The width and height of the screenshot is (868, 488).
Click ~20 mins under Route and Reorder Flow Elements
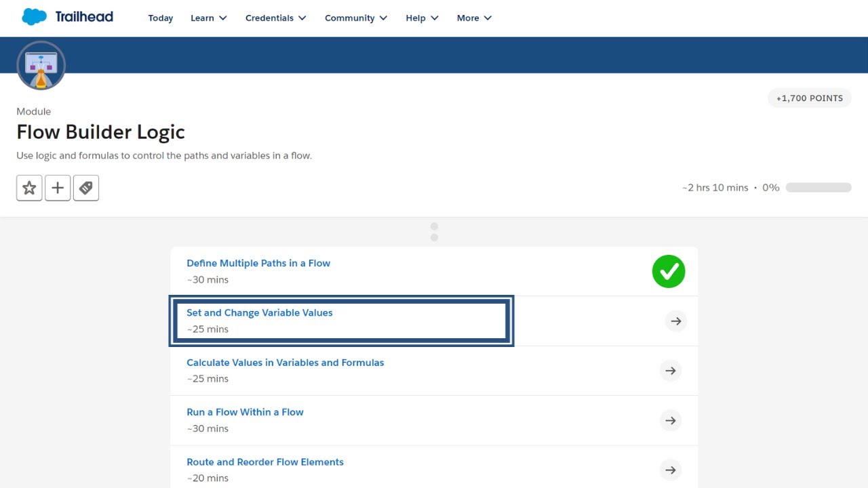point(208,479)
